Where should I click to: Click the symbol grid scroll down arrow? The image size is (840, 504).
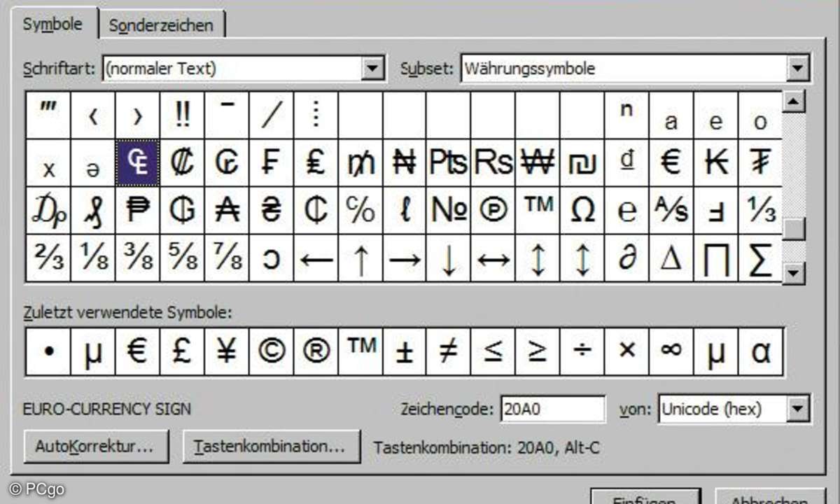tap(794, 272)
